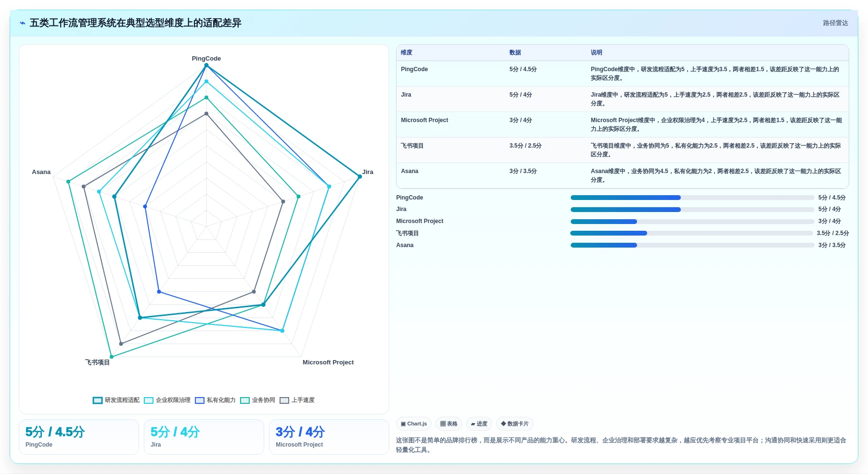
Task: Open the PingCode 5分 / 4.5分 data card
Action: click(x=79, y=437)
